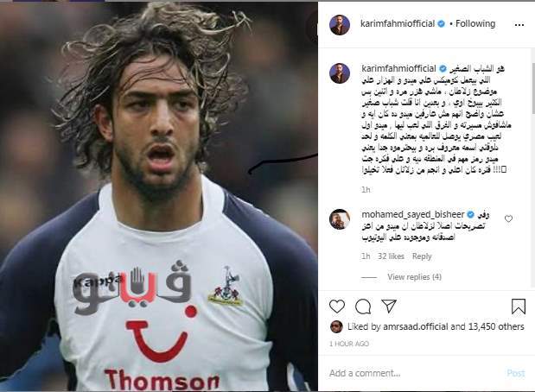This screenshot has height=392, width=535.
Task: Open comments via the speech bubble icon
Action: click(x=363, y=307)
